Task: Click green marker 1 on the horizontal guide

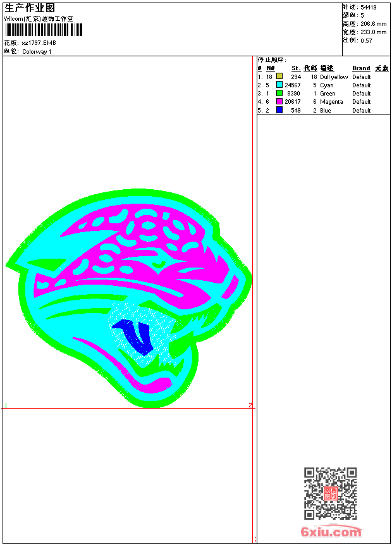Action: [6, 405]
